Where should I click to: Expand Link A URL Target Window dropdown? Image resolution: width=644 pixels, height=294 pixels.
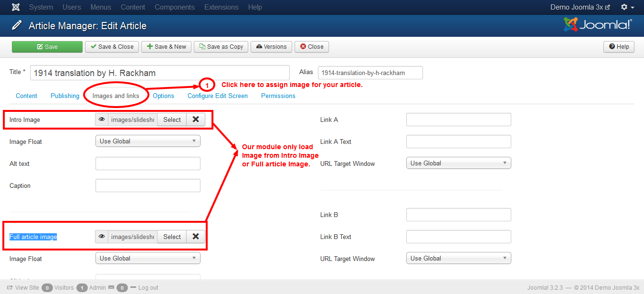pyautogui.click(x=458, y=163)
